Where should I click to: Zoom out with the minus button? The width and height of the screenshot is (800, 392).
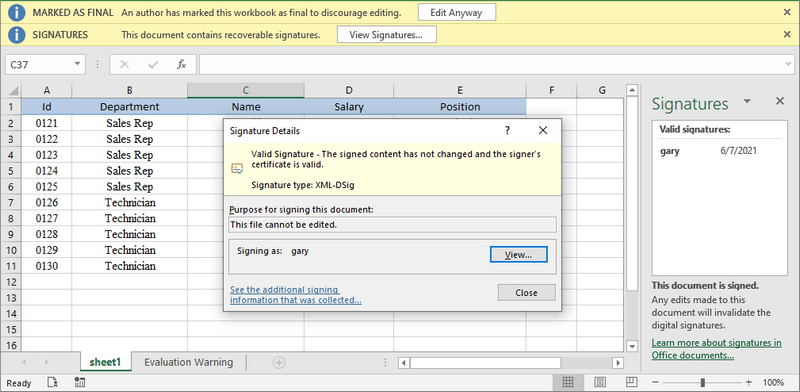656,382
